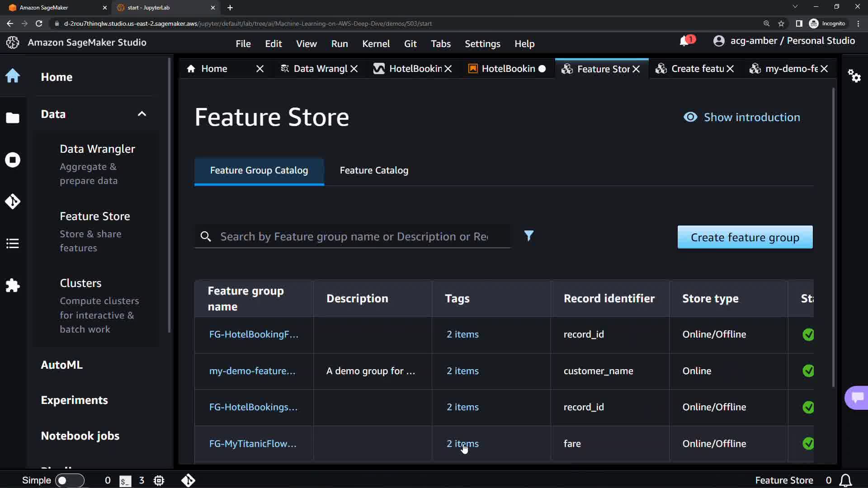Open notifications bell with badge
The height and width of the screenshot is (488, 868).
click(685, 41)
